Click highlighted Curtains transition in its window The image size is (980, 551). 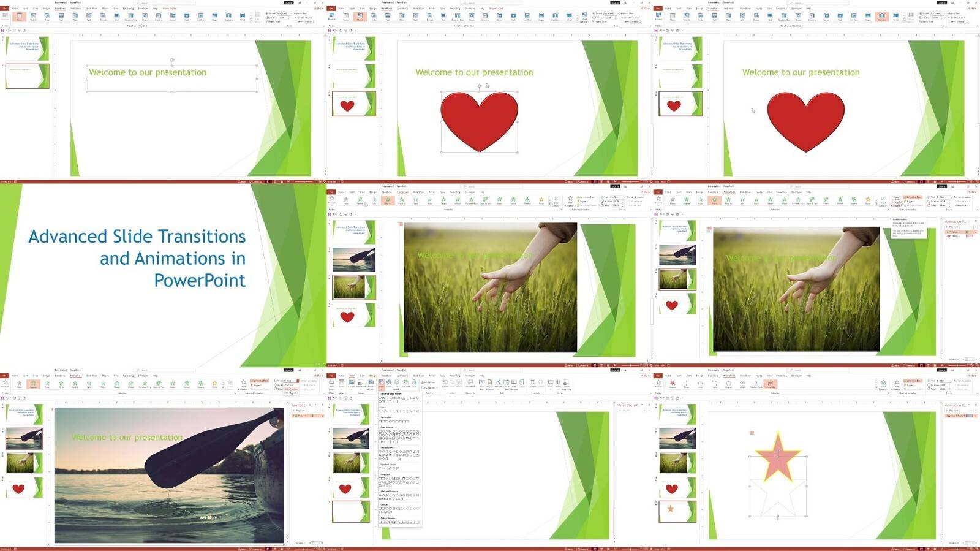pos(882,17)
